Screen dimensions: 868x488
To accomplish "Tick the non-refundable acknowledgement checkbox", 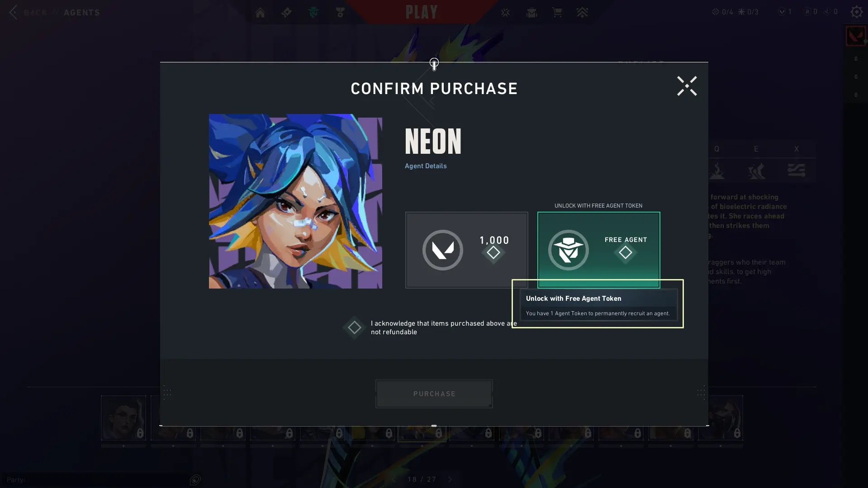I will (354, 327).
